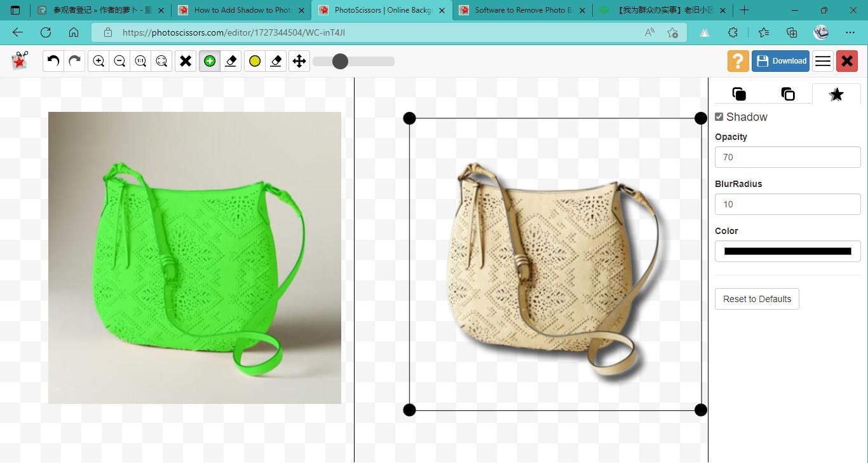Click the black X clear-marks icon
Viewport: 868px width, 463px height.
click(x=186, y=61)
